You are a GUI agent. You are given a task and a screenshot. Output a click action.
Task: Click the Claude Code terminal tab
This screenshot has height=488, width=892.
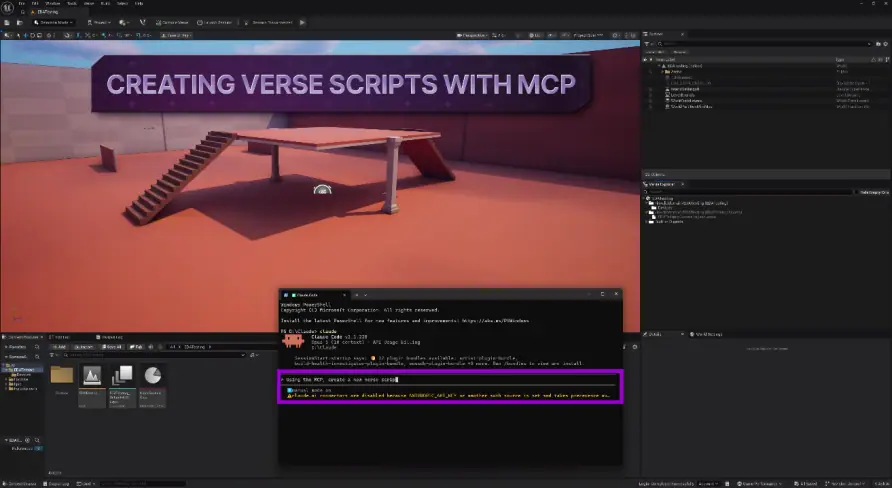coord(315,295)
